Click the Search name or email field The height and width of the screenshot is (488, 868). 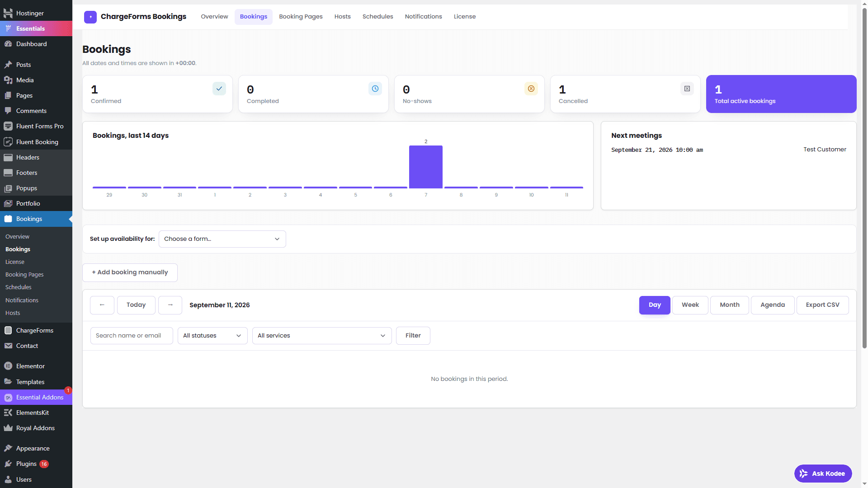tap(132, 336)
